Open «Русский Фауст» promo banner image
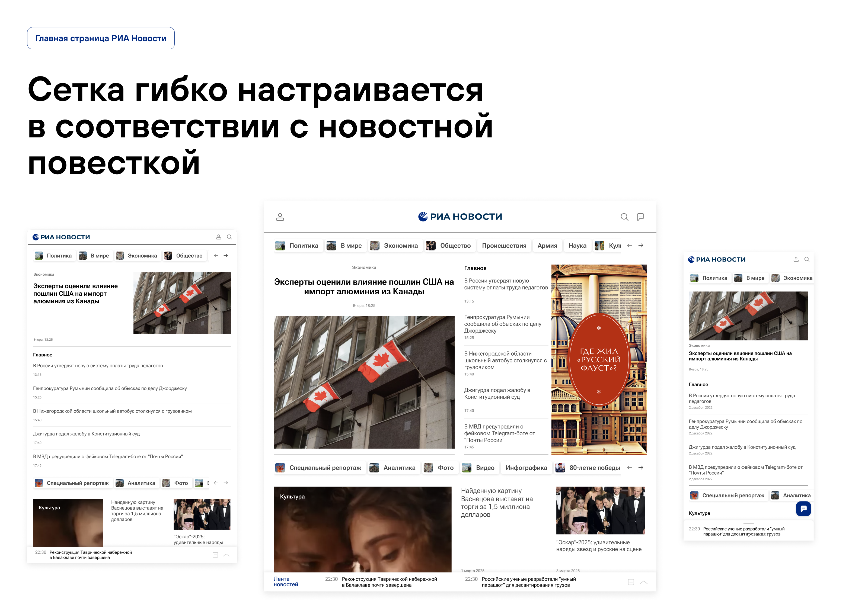This screenshot has height=602, width=868. (x=599, y=359)
